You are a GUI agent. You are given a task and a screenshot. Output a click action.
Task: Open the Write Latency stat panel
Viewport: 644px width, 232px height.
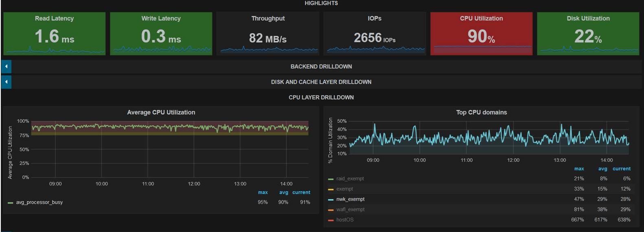point(161,33)
